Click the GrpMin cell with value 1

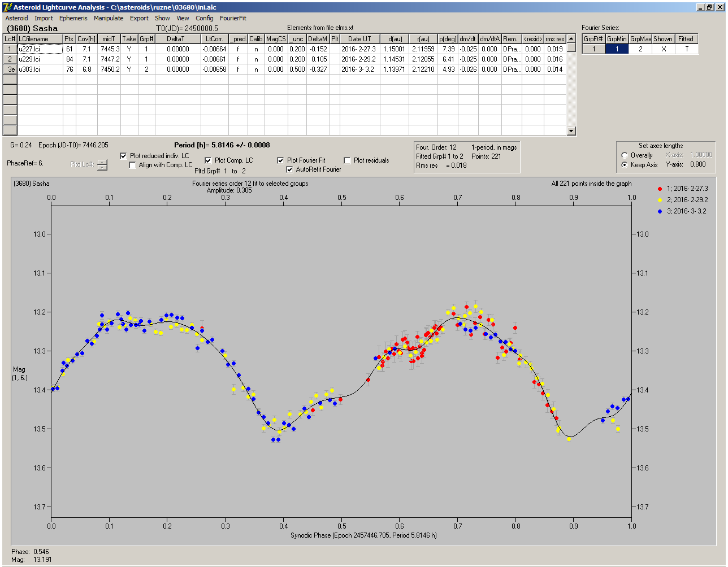point(617,49)
